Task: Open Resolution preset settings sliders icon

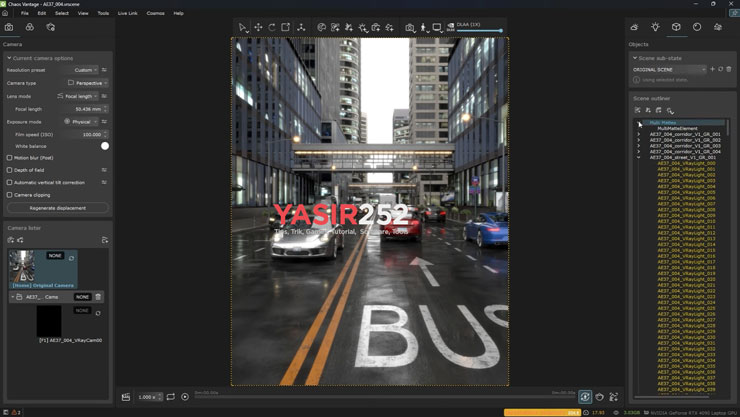Action: [104, 70]
